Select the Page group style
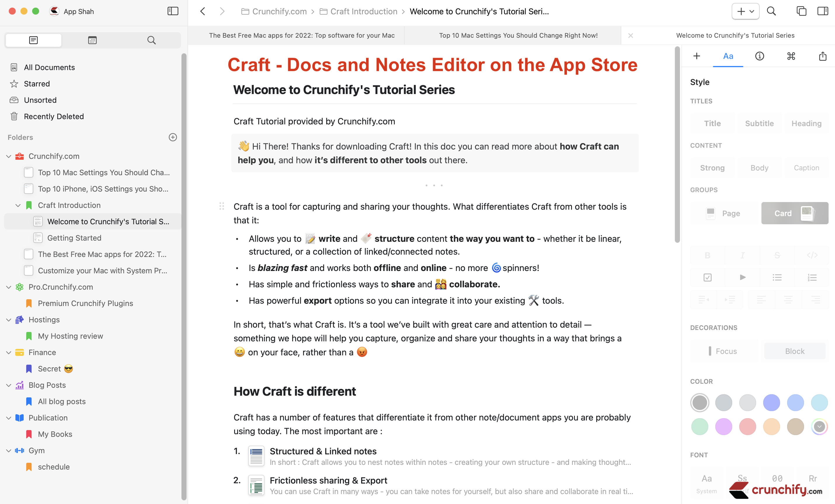835x504 pixels. click(724, 213)
